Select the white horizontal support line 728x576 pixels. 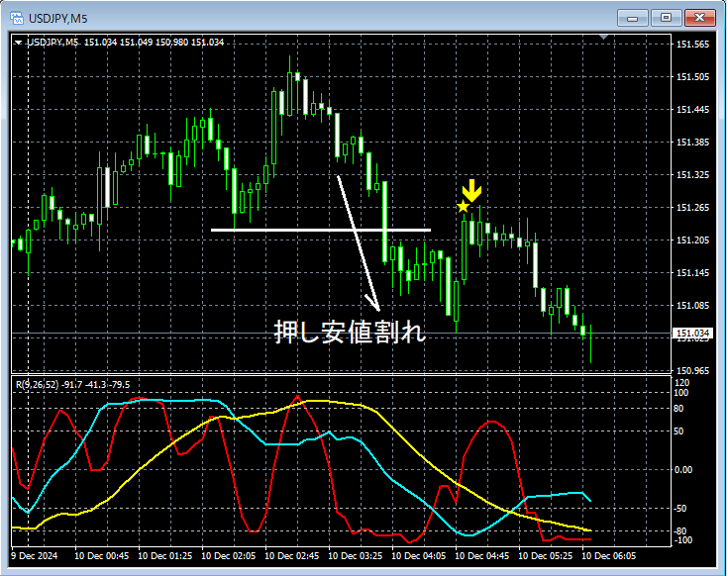tap(321, 230)
